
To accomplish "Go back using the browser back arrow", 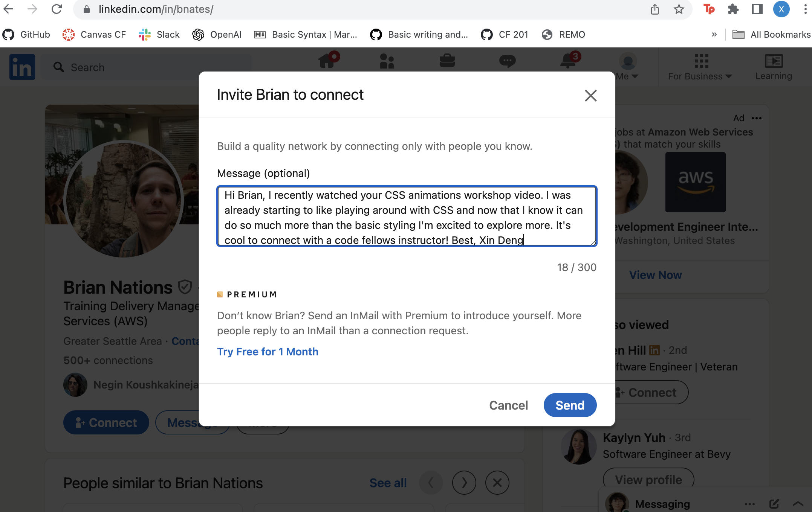I will click(8, 9).
